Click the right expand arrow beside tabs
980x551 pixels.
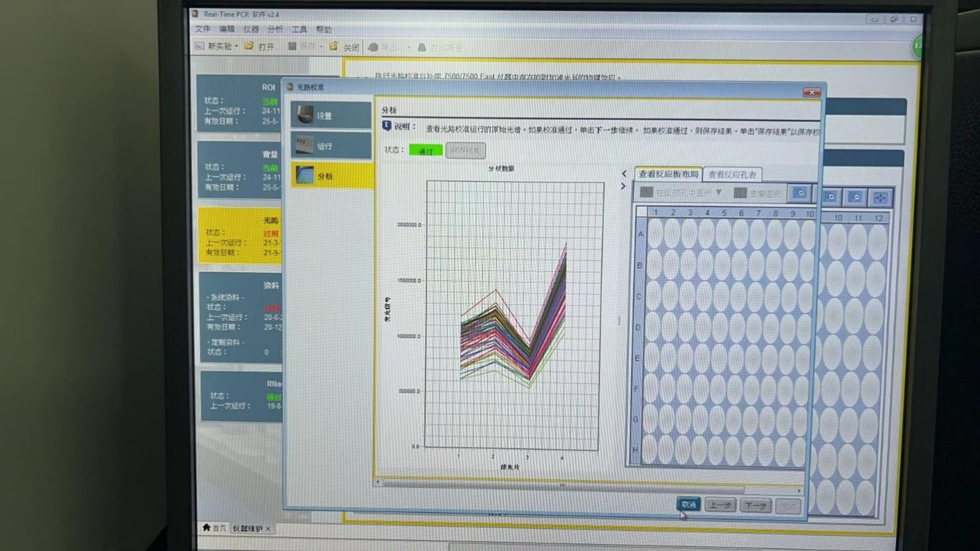[x=623, y=187]
